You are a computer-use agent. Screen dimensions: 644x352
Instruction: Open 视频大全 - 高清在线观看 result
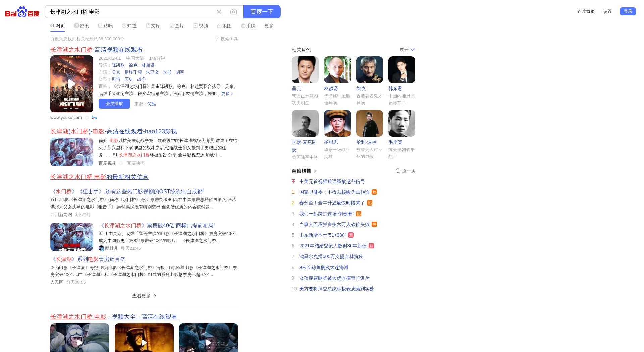pyautogui.click(x=114, y=317)
